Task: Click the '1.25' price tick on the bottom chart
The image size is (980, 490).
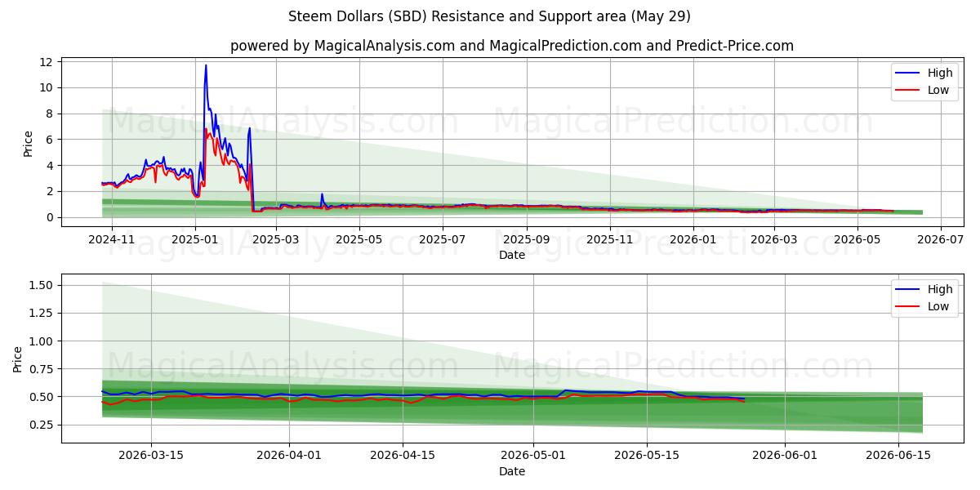Action: click(42, 313)
